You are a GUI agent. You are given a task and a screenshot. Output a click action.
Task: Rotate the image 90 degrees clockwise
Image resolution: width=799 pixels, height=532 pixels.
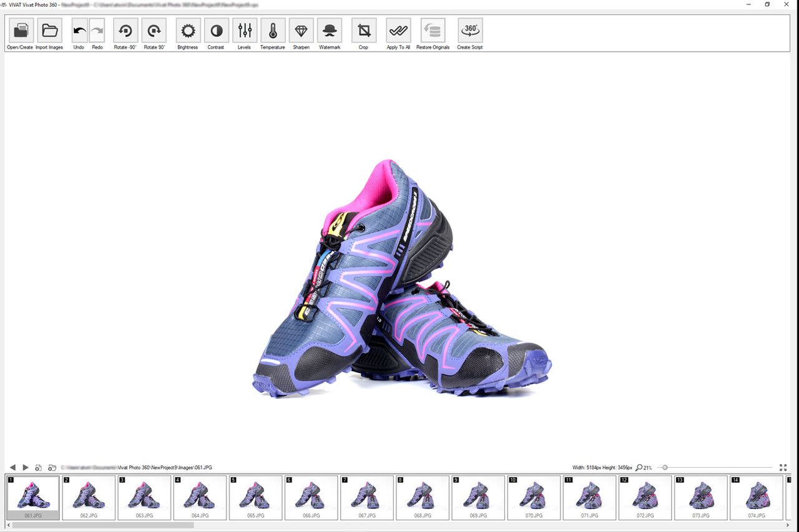tap(154, 31)
